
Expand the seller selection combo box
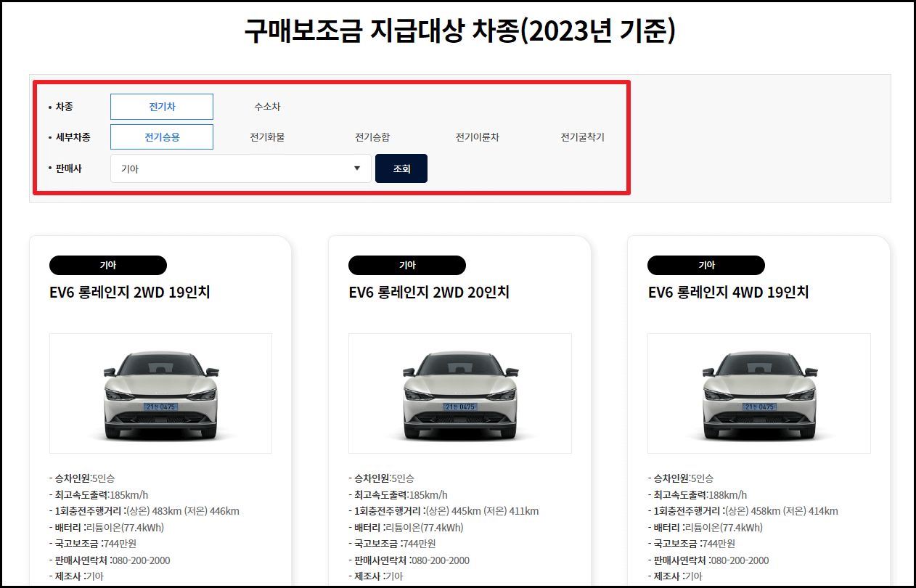(240, 168)
